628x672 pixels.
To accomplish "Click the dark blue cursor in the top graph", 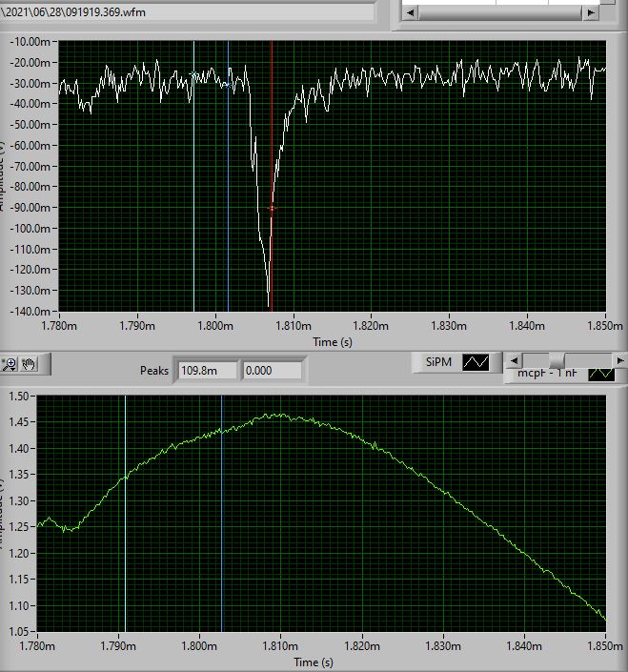I will coord(228,175).
